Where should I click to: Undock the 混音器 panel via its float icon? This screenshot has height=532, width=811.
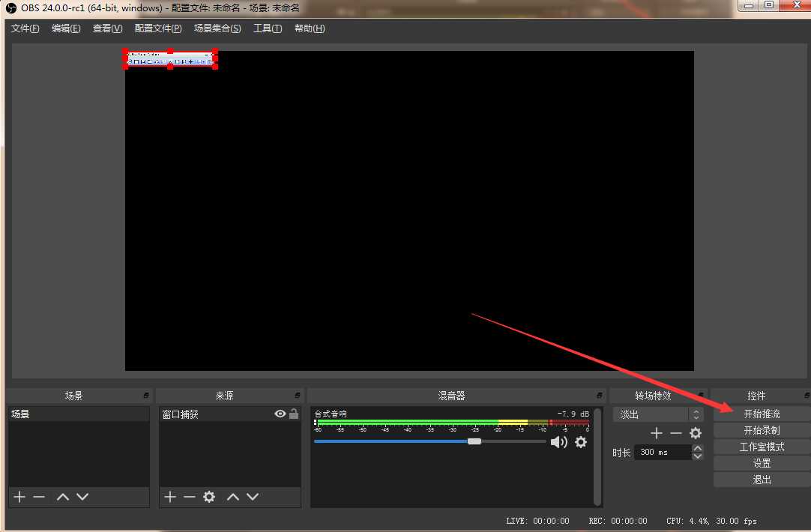(599, 395)
